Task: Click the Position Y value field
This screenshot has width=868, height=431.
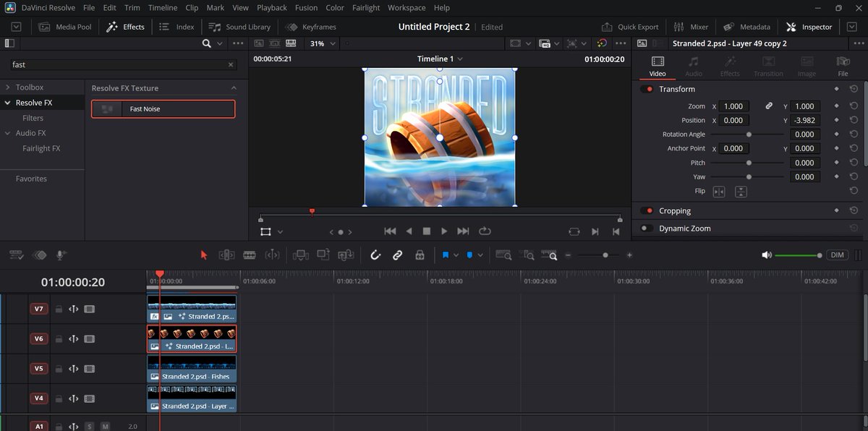Action: coord(804,120)
